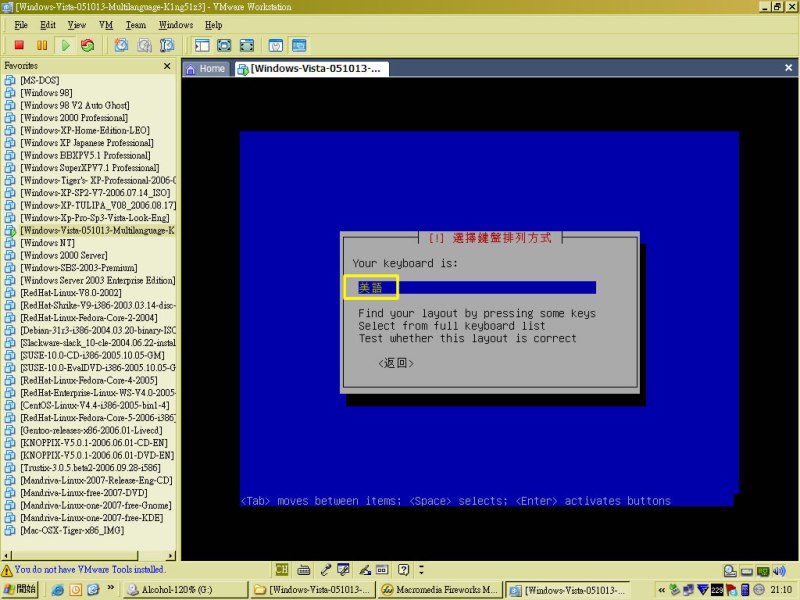Select the highlighted 美語 keyboard option
This screenshot has width=800, height=600.
477,288
